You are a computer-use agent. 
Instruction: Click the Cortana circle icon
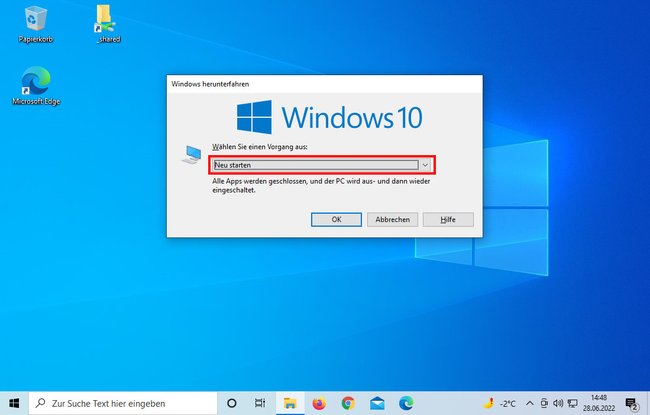pos(232,403)
